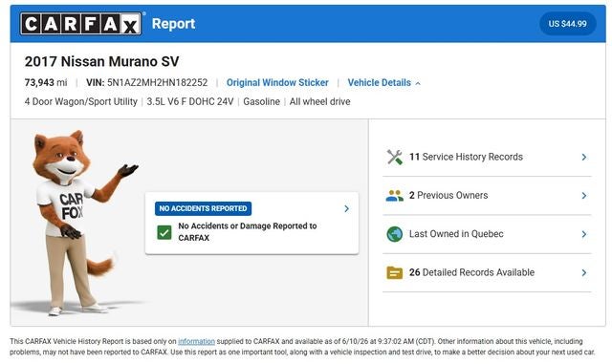Collapse the Vehicle Details section
This screenshot has width=612, height=364.
pyautogui.click(x=384, y=83)
